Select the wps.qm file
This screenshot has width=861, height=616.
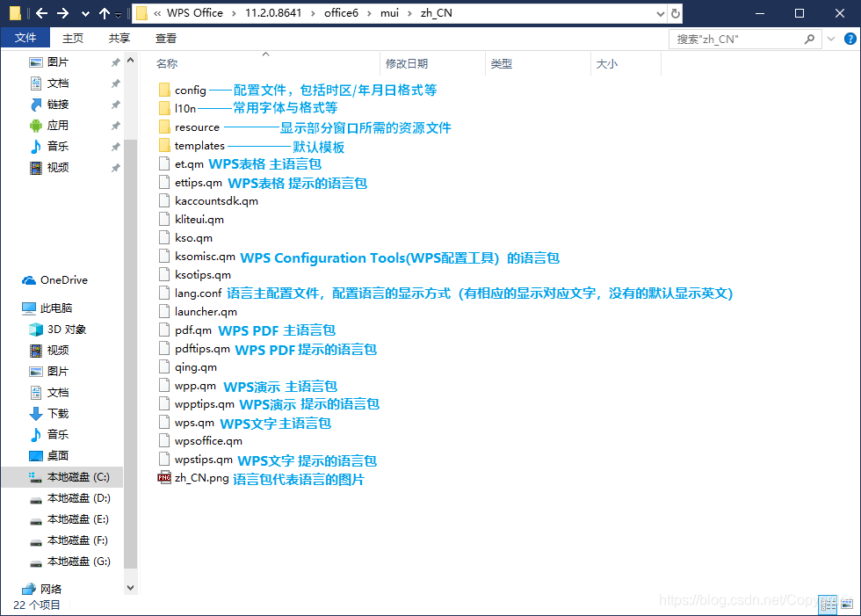(194, 423)
